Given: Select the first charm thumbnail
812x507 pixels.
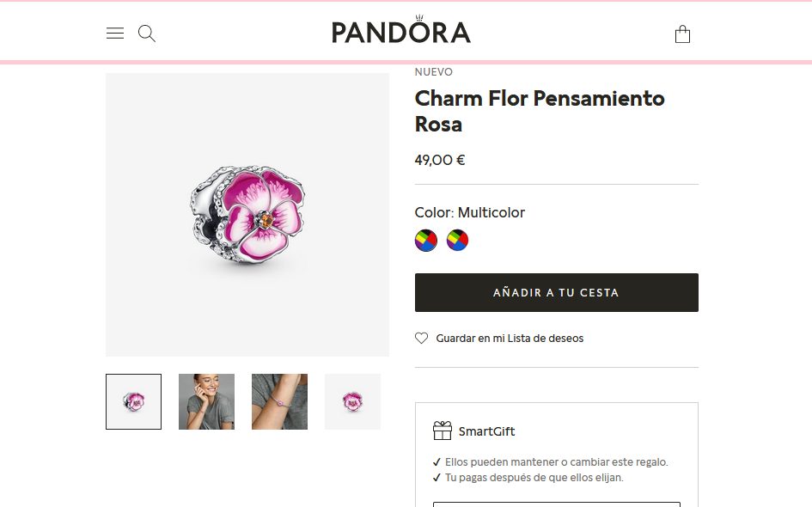Looking at the screenshot, I should 133,401.
